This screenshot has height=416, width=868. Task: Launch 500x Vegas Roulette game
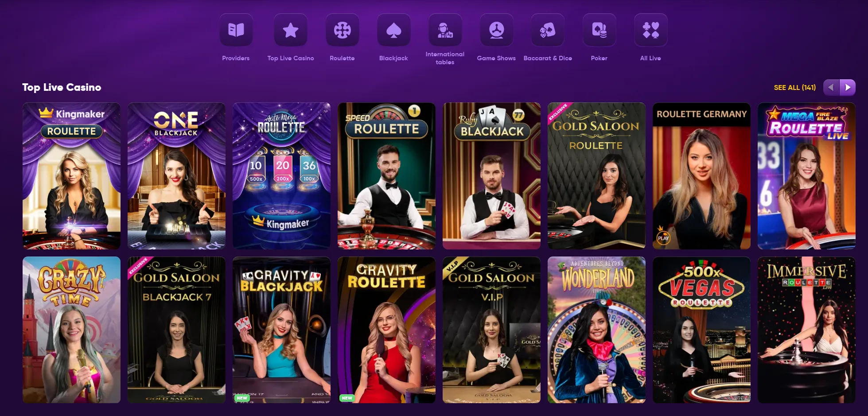coord(701,330)
